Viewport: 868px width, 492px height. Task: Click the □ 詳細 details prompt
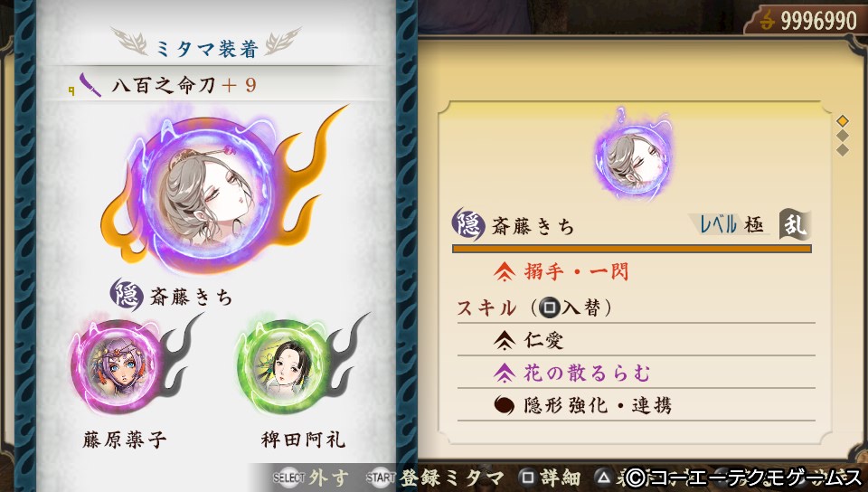coord(550,478)
